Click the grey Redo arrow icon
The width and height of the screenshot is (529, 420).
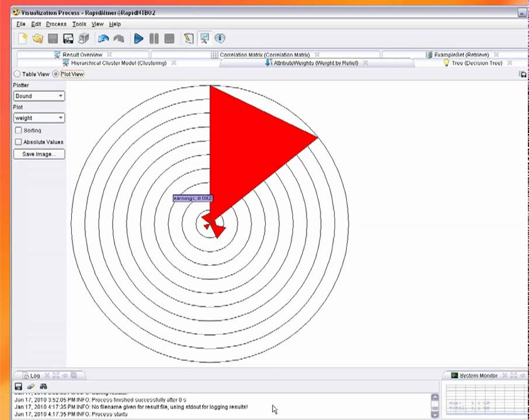point(119,38)
